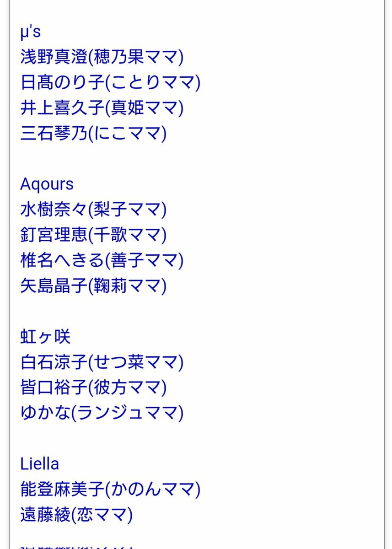Click the 浅野真澄(穂乃果ママ) link
The image size is (392, 549).
[102, 57]
